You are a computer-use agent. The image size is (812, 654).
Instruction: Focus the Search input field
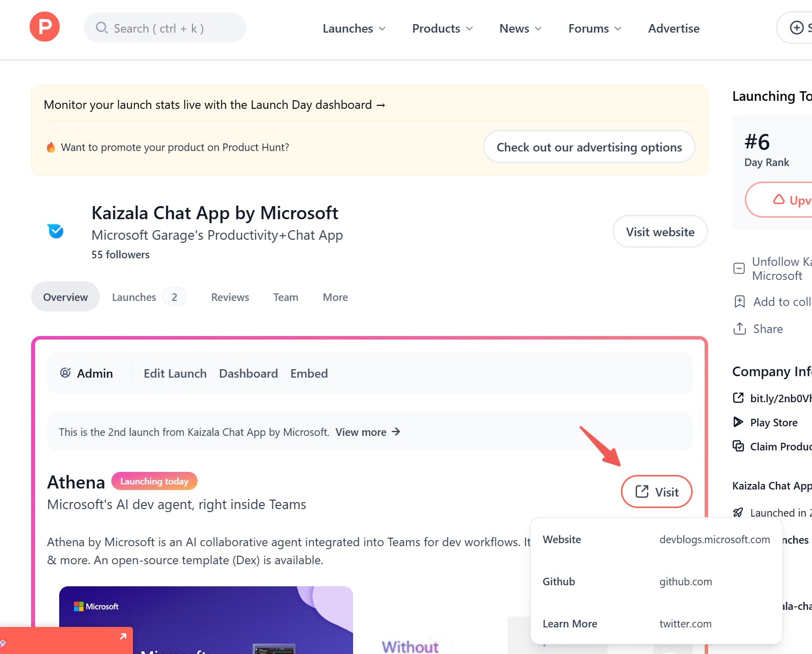pyautogui.click(x=165, y=28)
